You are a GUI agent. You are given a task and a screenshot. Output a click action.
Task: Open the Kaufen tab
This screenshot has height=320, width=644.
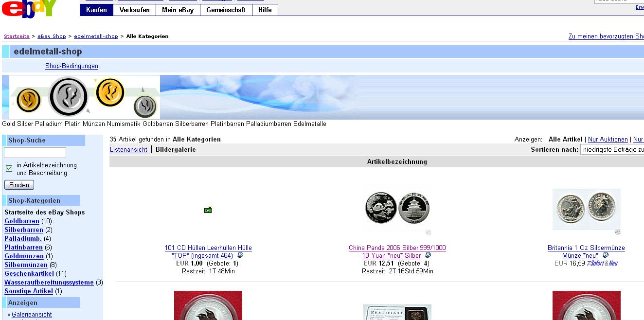click(96, 10)
